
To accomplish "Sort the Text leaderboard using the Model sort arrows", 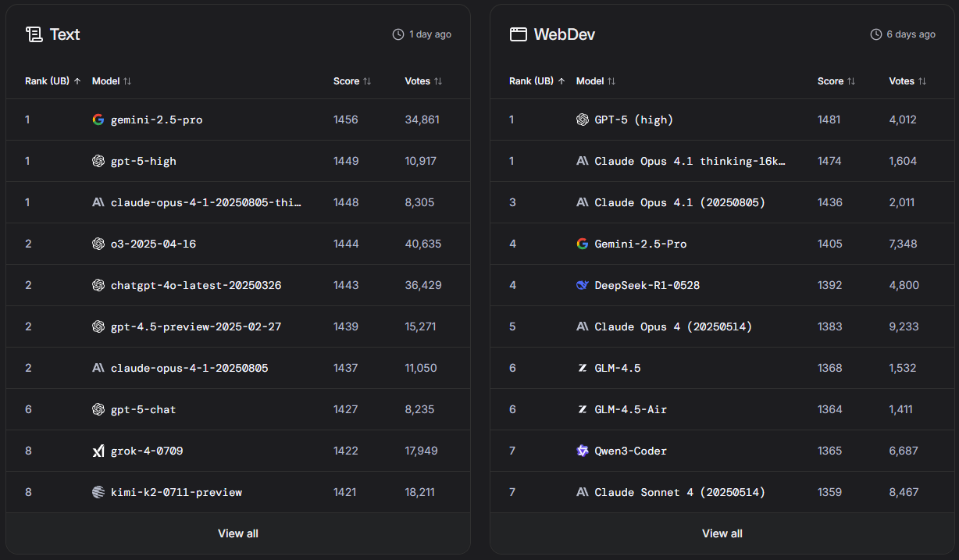I will (x=127, y=81).
